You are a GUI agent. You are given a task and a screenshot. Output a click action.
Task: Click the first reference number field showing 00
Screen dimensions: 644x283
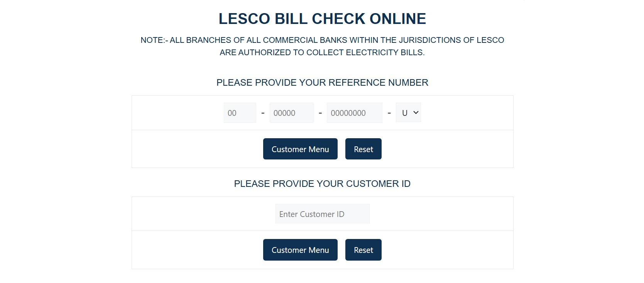click(x=240, y=112)
